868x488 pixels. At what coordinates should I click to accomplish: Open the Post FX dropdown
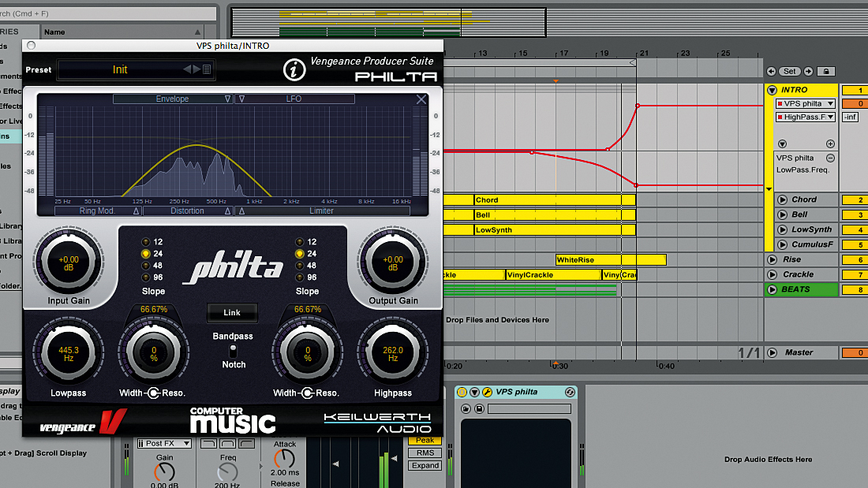[164, 443]
